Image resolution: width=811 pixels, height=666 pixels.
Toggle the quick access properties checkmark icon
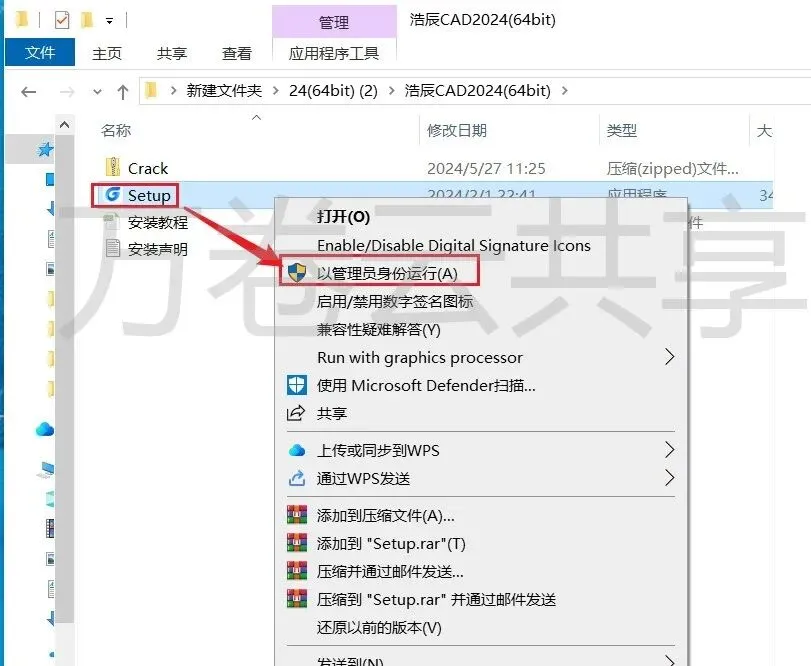[62, 20]
